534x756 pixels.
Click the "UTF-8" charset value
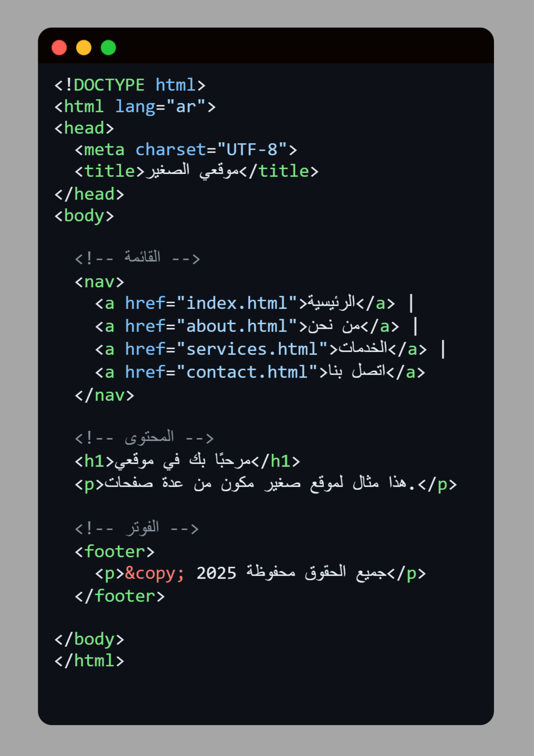point(252,150)
